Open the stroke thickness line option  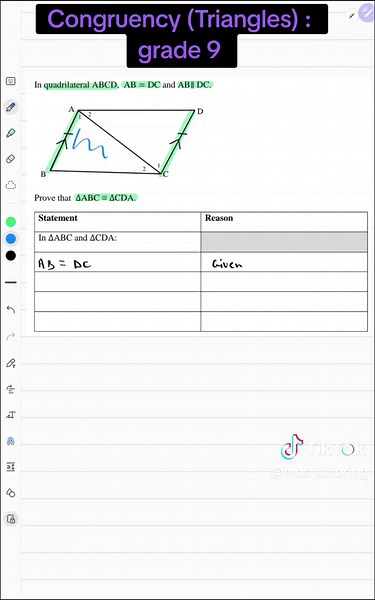[11, 282]
